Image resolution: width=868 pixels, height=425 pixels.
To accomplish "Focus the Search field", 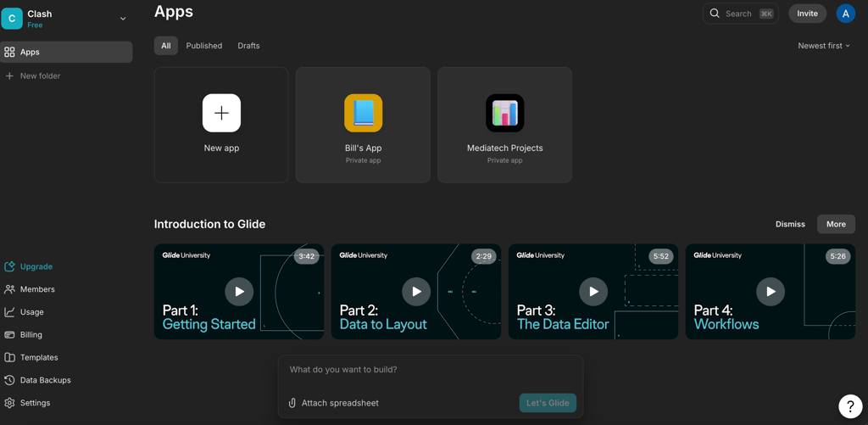I will (x=741, y=14).
